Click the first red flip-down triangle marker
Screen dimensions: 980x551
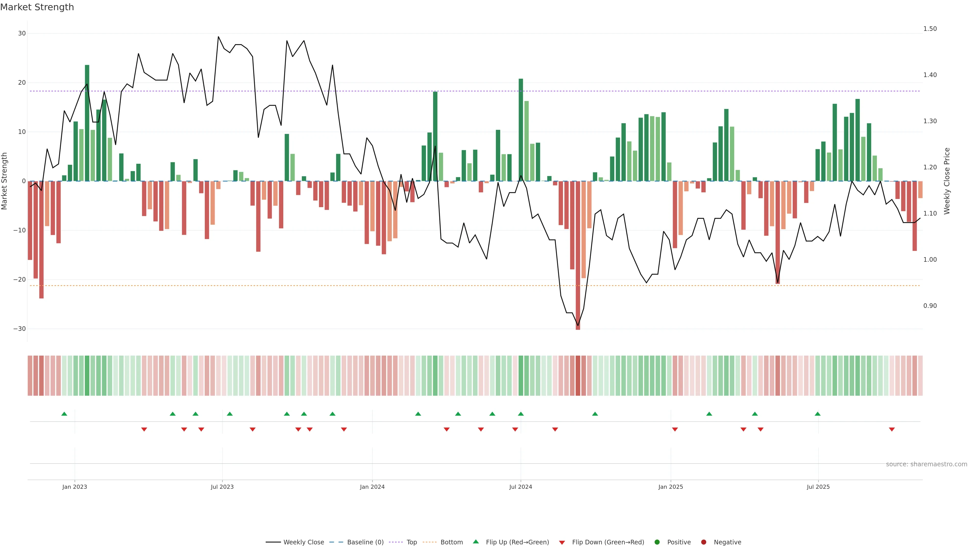(x=144, y=429)
